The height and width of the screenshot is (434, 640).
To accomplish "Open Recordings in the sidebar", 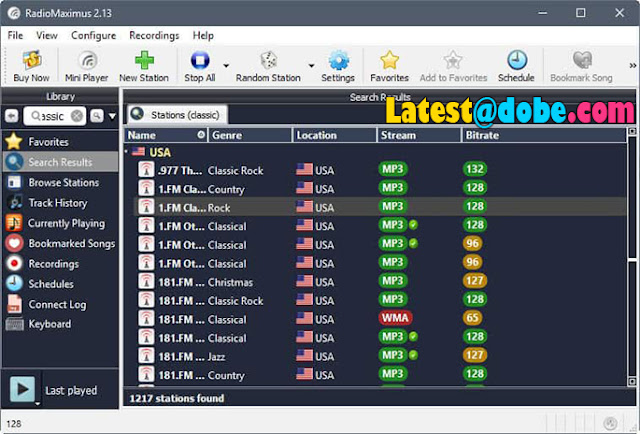I will pos(60,264).
